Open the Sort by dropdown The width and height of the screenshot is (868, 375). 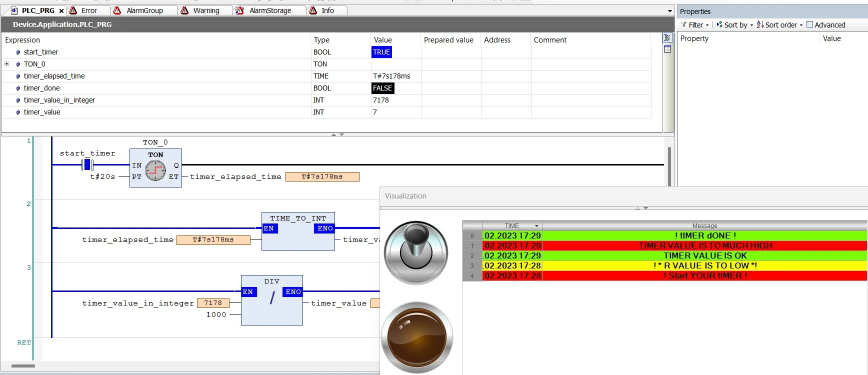point(734,25)
